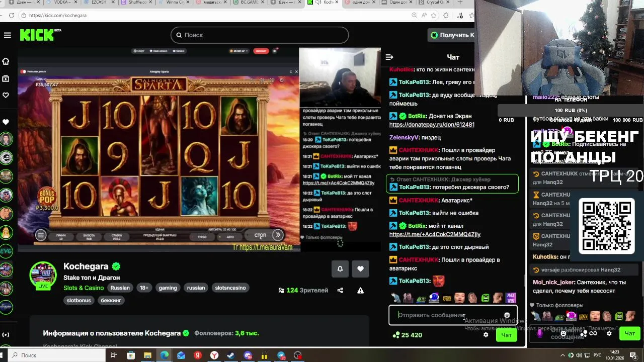Open Browse from the Kick sidebar

pos(6,78)
